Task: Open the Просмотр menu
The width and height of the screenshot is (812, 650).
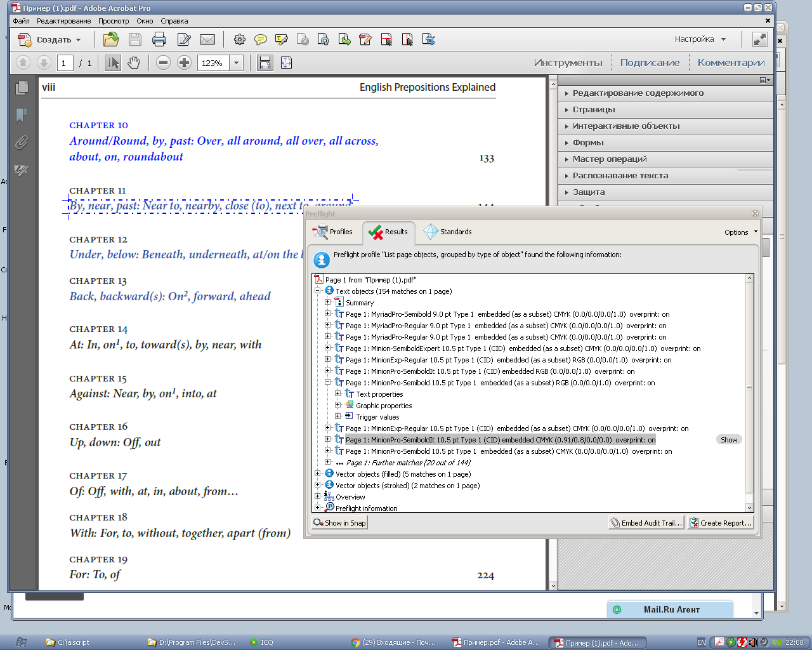Action: (114, 21)
